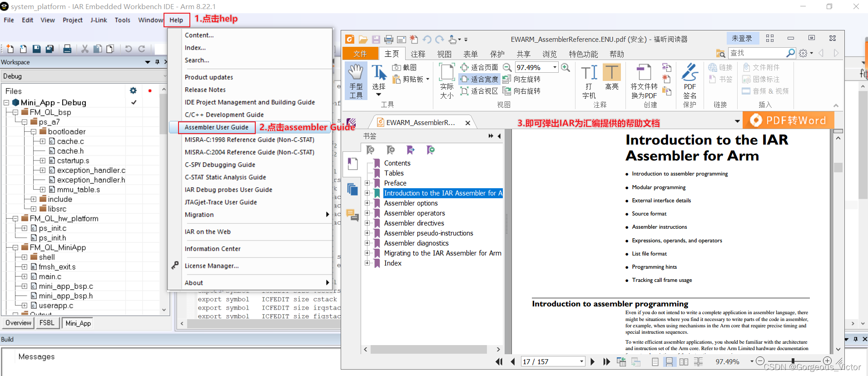Click the Snapshot camera icon (截图)
Screen dimensions: 868x376
tap(397, 67)
